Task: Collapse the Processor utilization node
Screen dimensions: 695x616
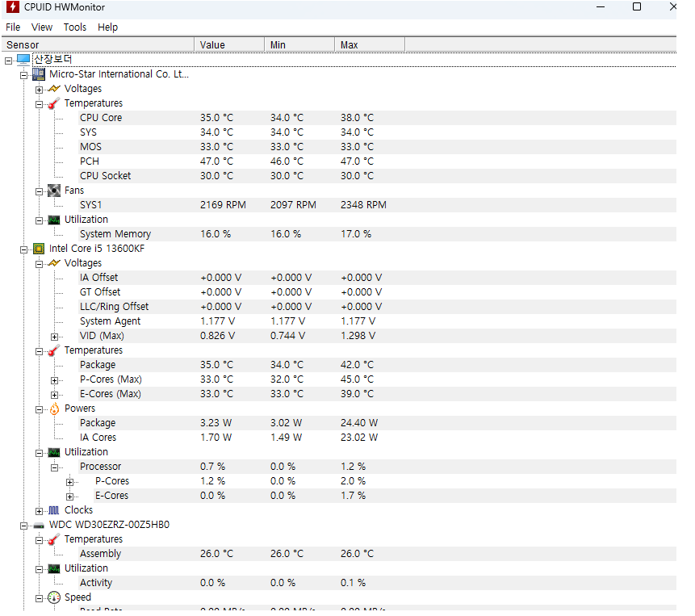Action: [55, 468]
